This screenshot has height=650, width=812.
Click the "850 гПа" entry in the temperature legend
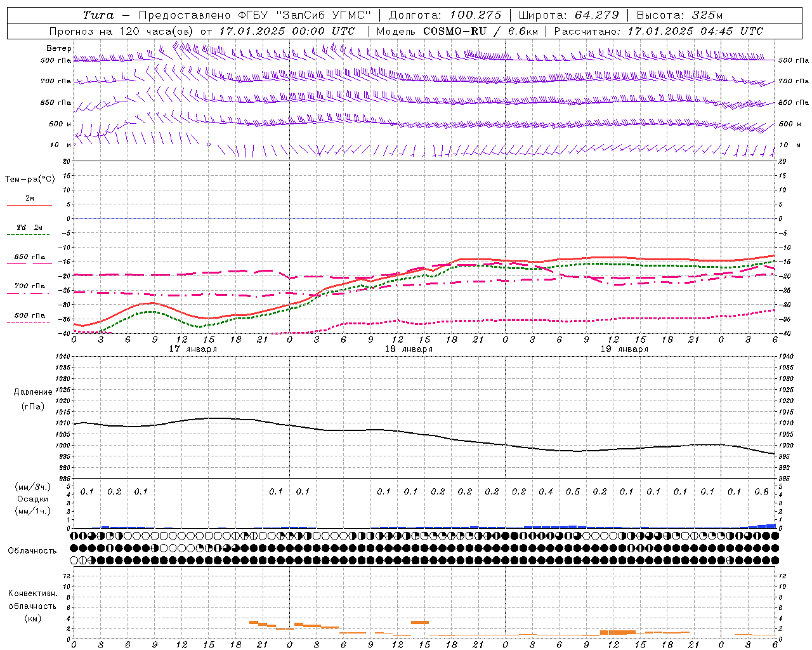30,257
